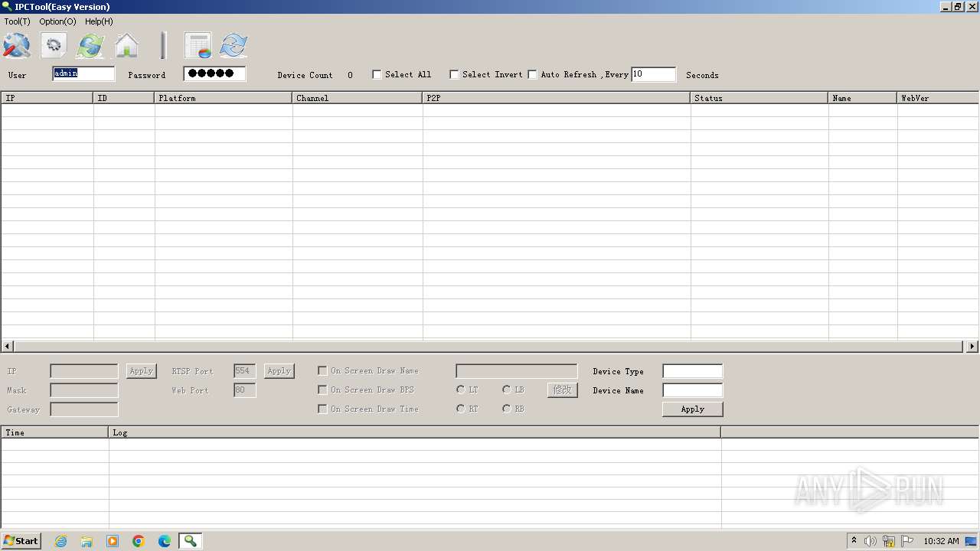Viewport: 980px width, 551px height.
Task: Show hidden tray icons arrow
Action: point(854,541)
